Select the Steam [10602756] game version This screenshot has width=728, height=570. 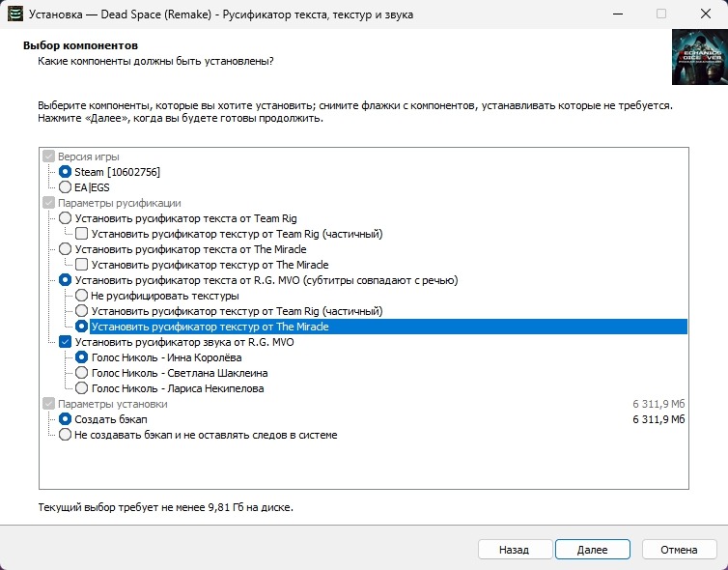tap(65, 172)
